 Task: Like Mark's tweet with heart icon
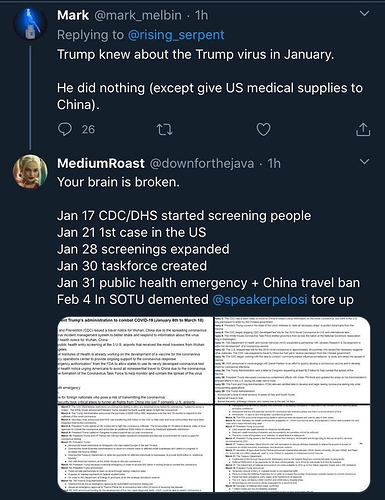tap(263, 129)
